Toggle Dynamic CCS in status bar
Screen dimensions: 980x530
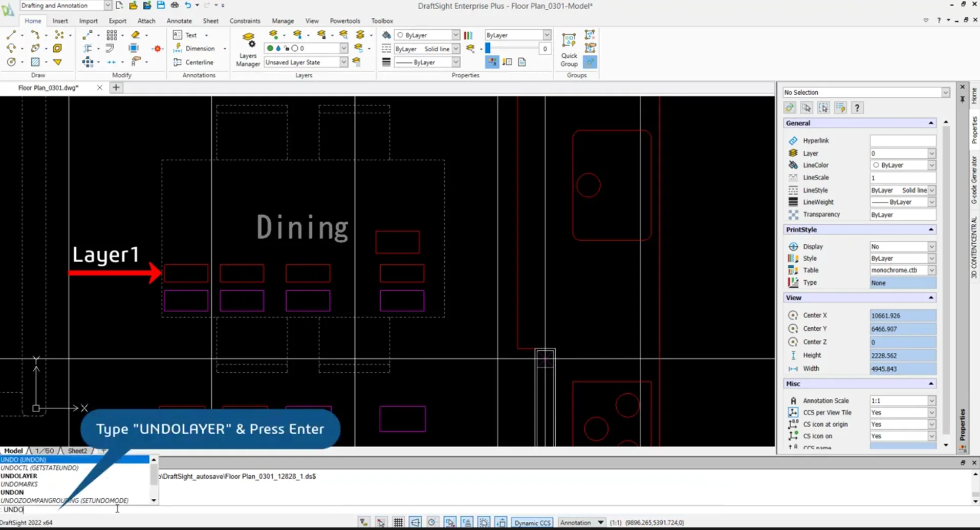click(x=532, y=522)
